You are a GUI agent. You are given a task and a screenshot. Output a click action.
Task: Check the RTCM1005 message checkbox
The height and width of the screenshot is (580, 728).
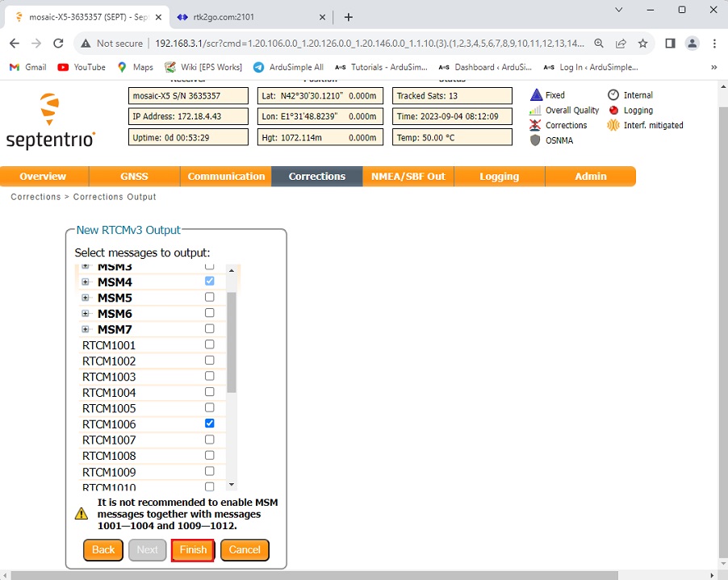click(210, 408)
